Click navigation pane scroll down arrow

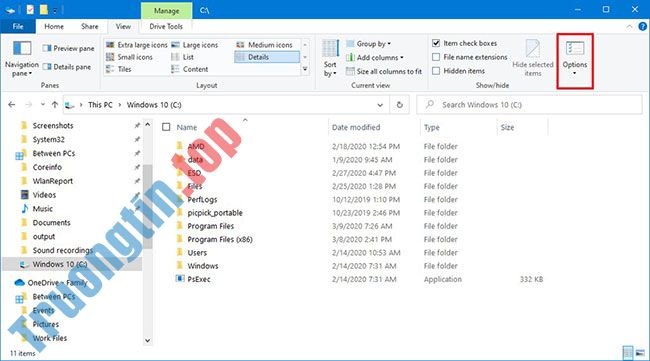pos(148,340)
